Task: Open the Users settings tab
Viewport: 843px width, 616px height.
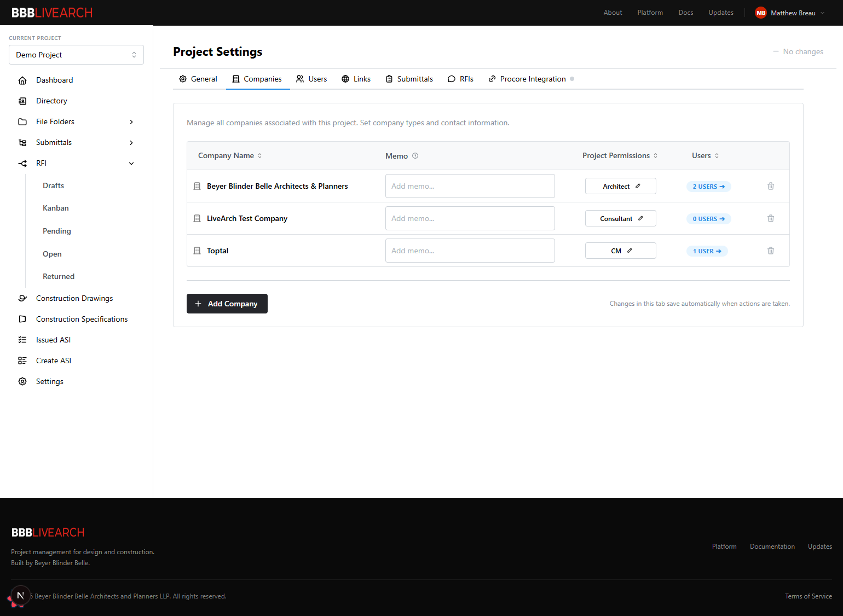Action: [x=311, y=79]
